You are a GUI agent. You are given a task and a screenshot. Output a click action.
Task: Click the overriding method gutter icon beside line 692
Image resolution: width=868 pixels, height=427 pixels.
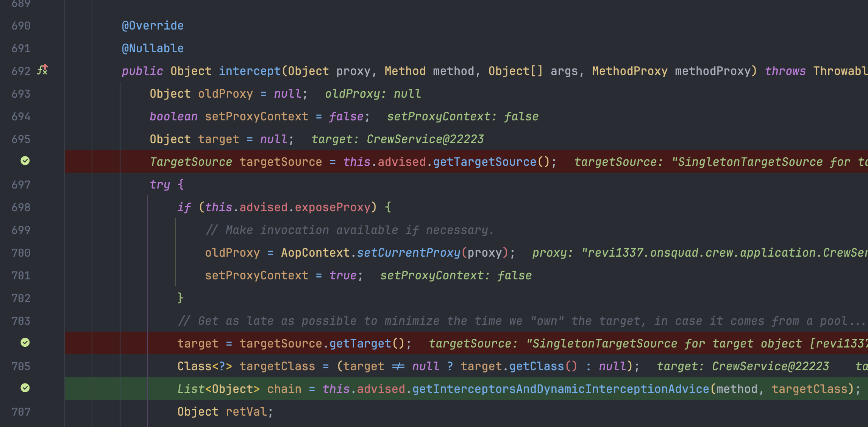42,70
